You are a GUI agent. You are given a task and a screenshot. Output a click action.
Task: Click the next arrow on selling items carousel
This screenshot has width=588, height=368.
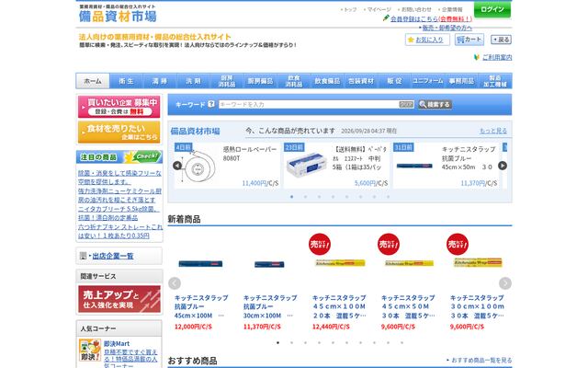point(503,166)
